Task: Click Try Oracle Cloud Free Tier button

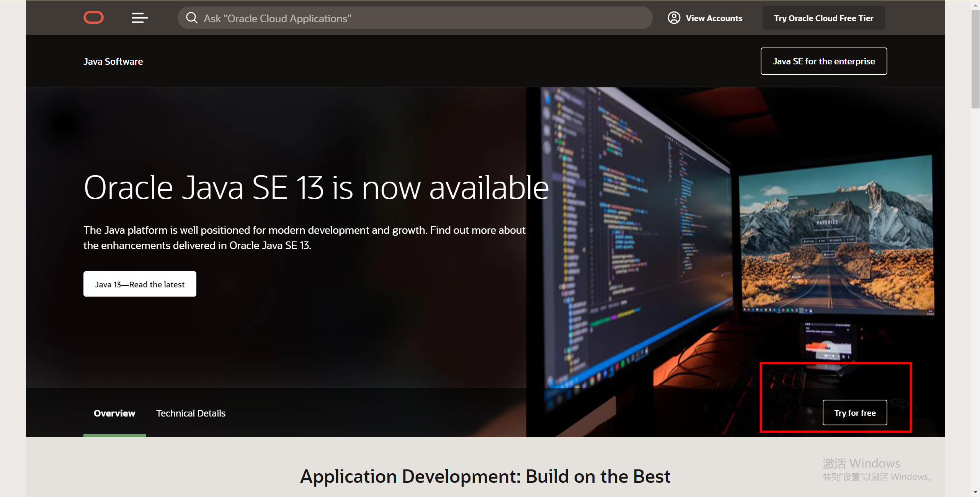Action: (x=823, y=18)
